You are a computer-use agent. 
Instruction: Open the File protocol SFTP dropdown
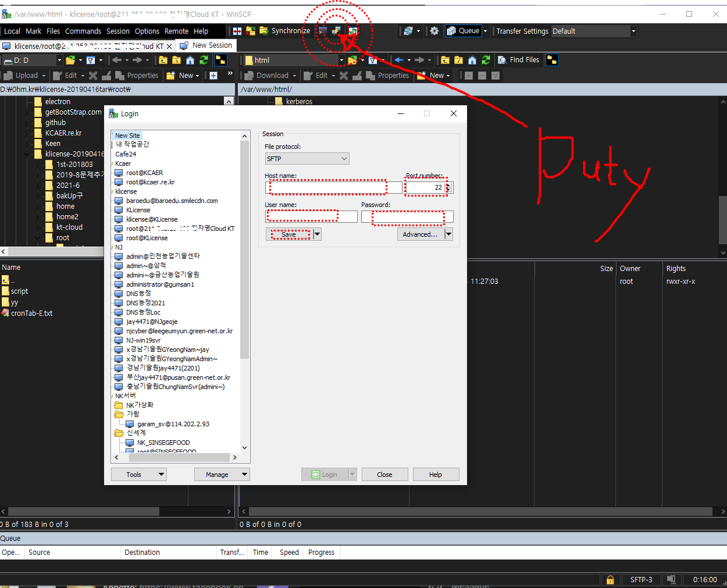307,159
